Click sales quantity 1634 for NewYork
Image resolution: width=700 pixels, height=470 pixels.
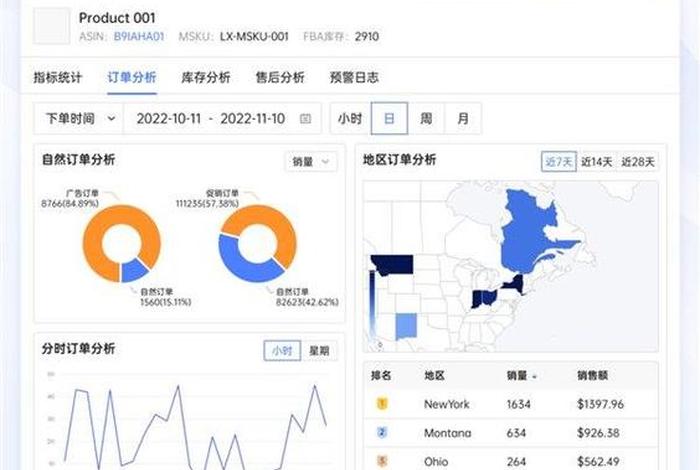(x=518, y=404)
